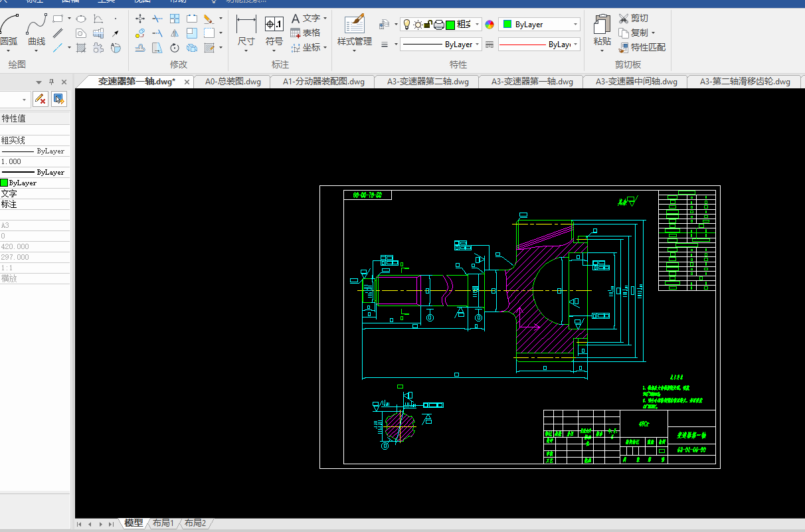Expand the 复制 copy dropdown arrow

[x=653, y=33]
